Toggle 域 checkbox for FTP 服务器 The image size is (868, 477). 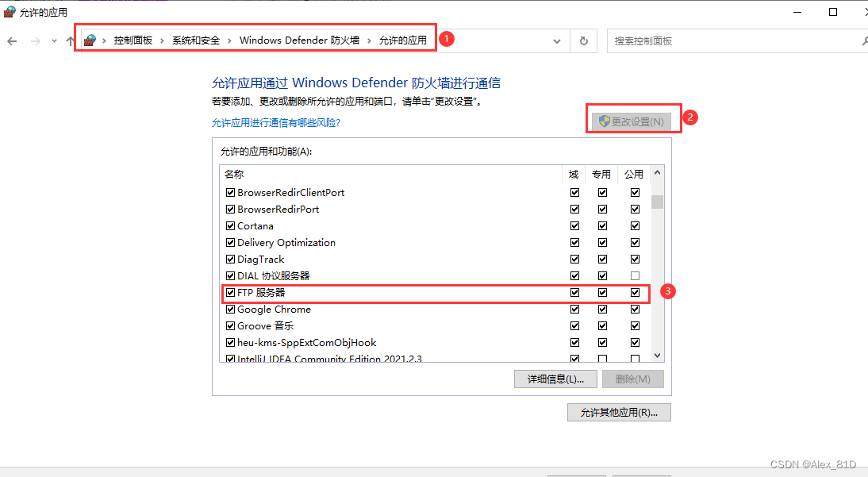click(574, 293)
